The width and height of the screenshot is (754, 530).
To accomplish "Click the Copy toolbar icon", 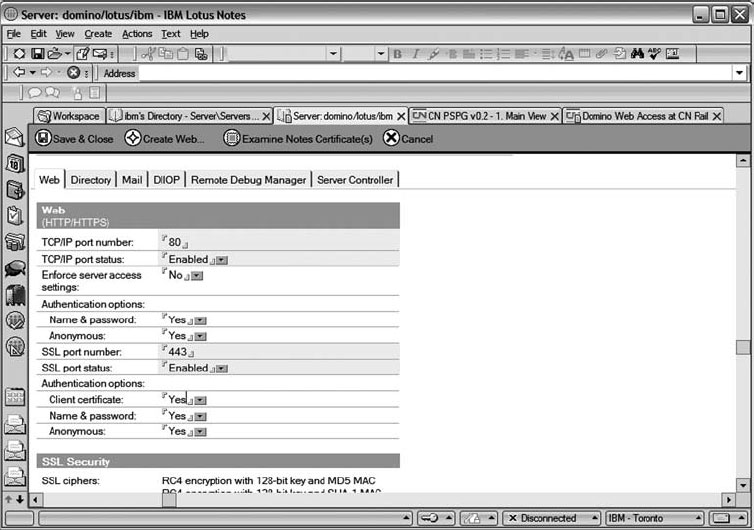I will pyautogui.click(x=165, y=54).
